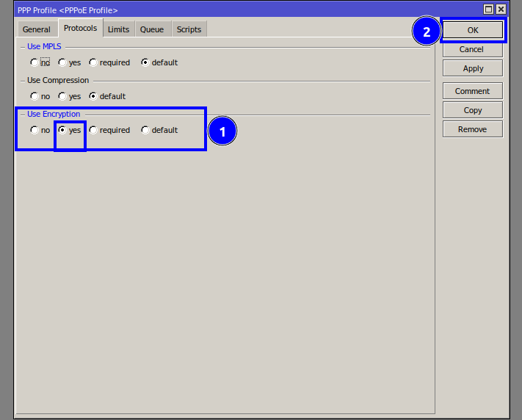522x420 pixels.
Task: Set Use MPLS to yes
Action: point(62,63)
